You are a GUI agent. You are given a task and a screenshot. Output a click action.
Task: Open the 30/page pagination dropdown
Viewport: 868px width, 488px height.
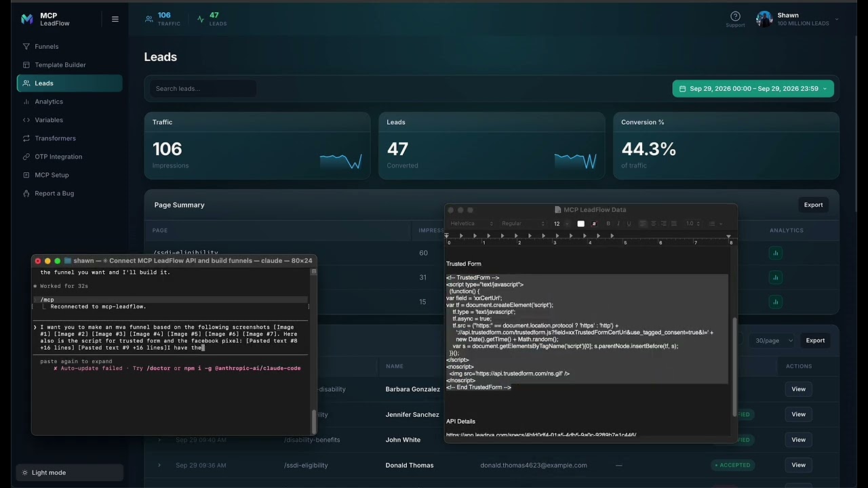click(770, 341)
